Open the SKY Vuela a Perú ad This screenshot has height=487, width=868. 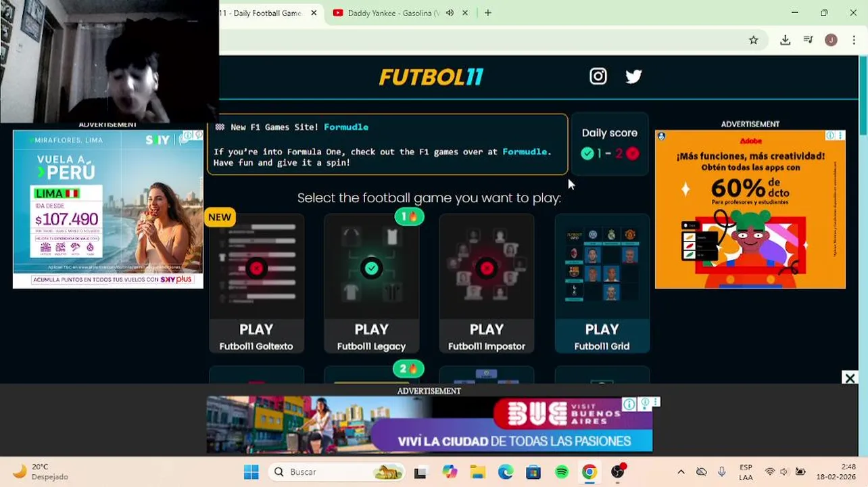tap(108, 209)
